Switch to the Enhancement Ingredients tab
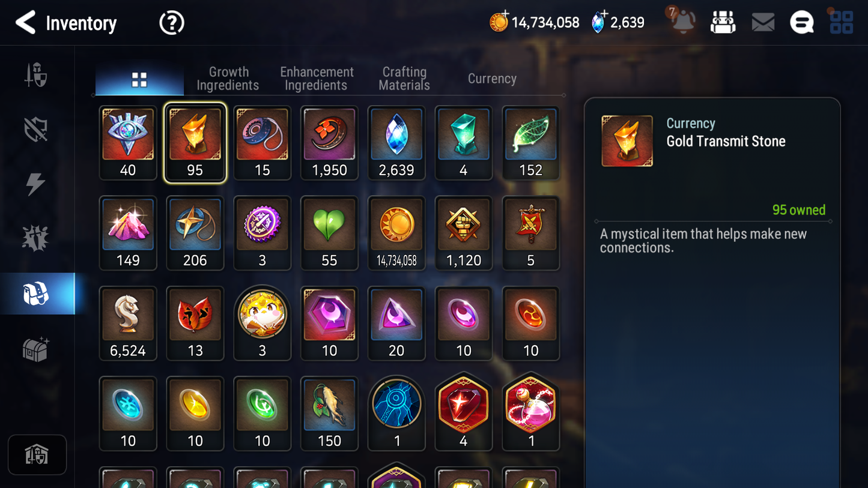This screenshot has width=868, height=488. pos(317,79)
